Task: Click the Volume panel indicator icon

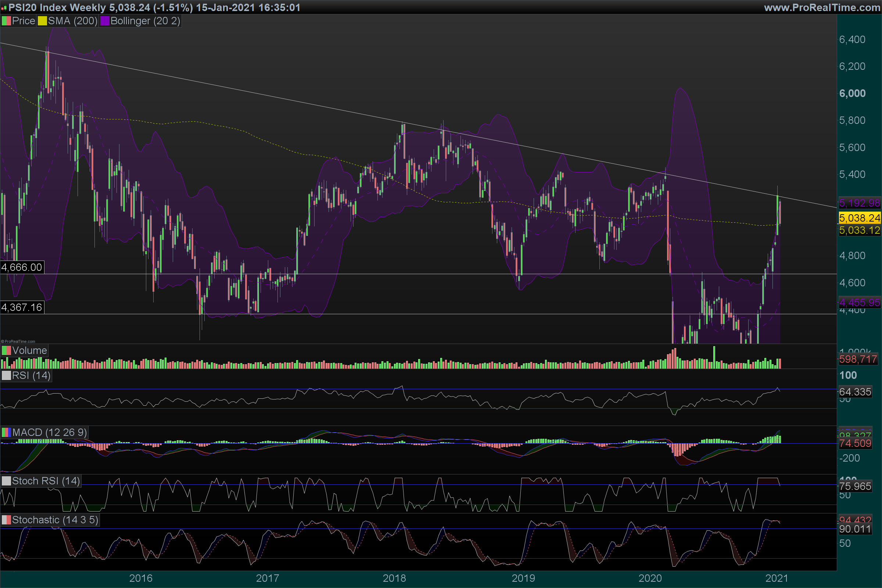Action: click(x=6, y=351)
